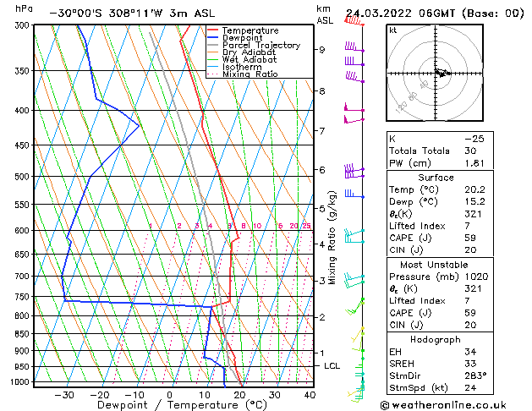The width and height of the screenshot is (532, 411).
Task: Click the Isotherm legend line swatch
Action: point(215,67)
